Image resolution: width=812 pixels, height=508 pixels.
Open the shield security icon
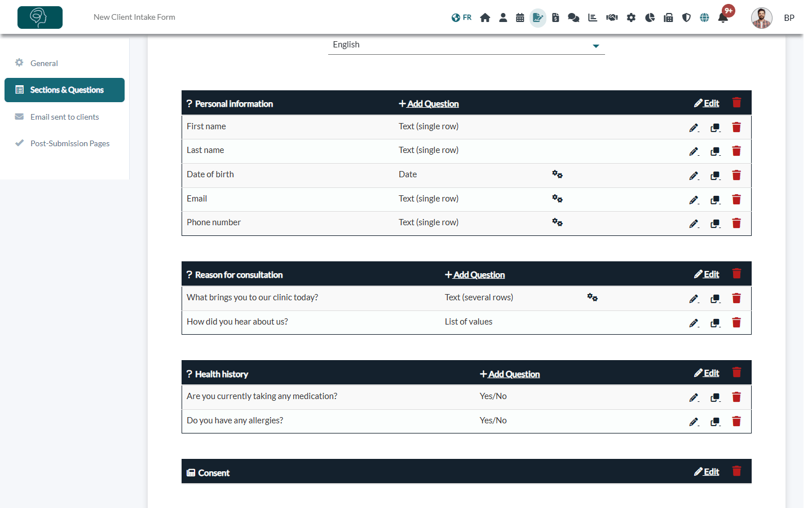coord(686,17)
